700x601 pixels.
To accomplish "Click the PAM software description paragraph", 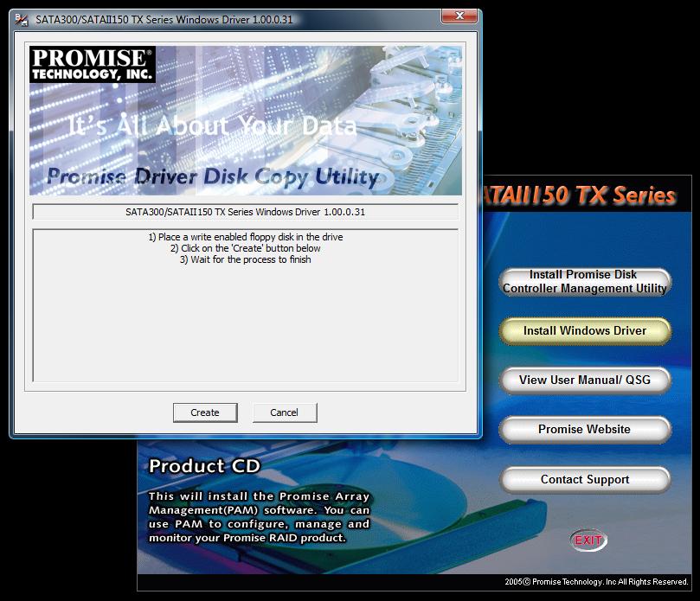I will coord(259,517).
